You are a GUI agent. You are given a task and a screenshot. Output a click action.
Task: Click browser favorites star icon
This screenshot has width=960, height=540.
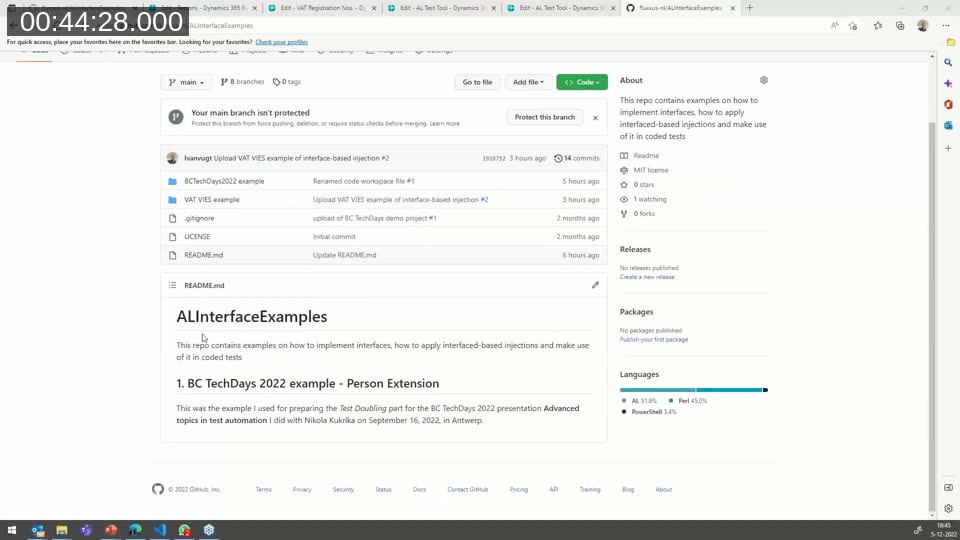point(878,26)
